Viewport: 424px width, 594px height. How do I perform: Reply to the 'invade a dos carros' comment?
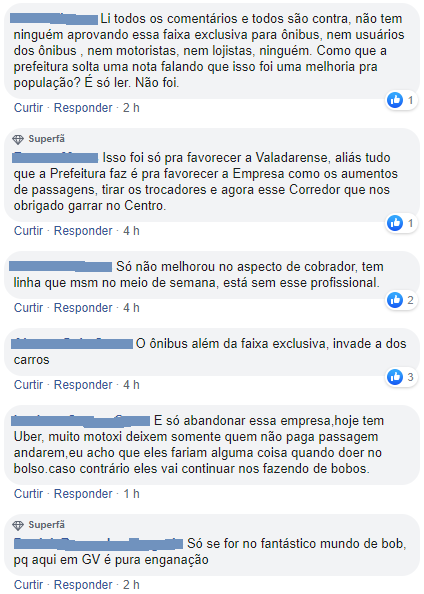(x=83, y=385)
